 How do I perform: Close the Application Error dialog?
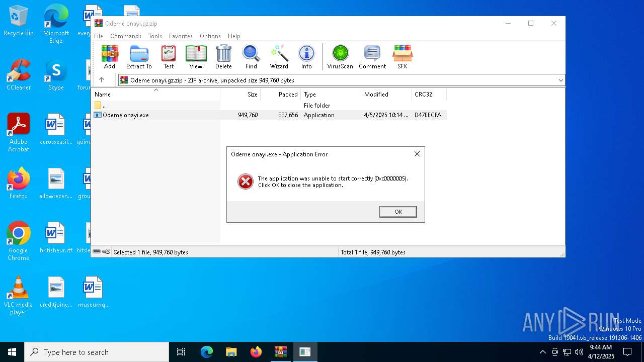coord(417,154)
